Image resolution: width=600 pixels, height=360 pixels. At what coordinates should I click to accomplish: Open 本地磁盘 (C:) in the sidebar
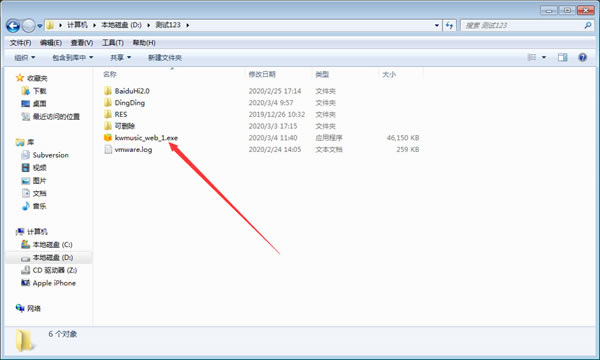point(52,244)
